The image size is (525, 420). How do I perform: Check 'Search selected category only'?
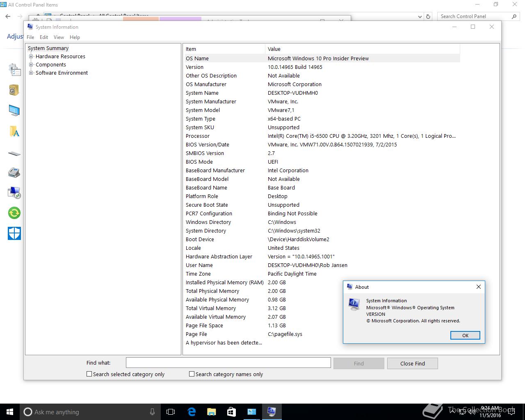point(89,374)
